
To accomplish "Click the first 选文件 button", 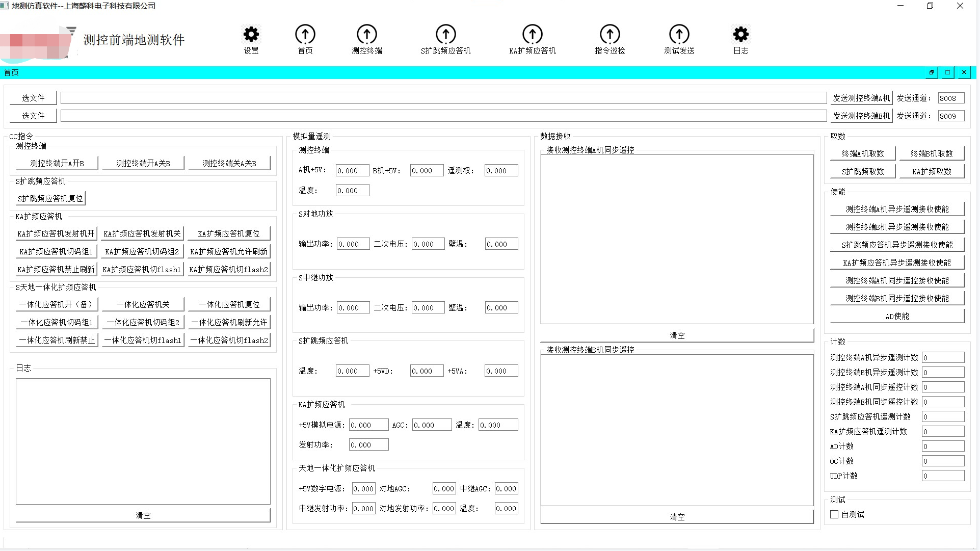I will point(33,98).
